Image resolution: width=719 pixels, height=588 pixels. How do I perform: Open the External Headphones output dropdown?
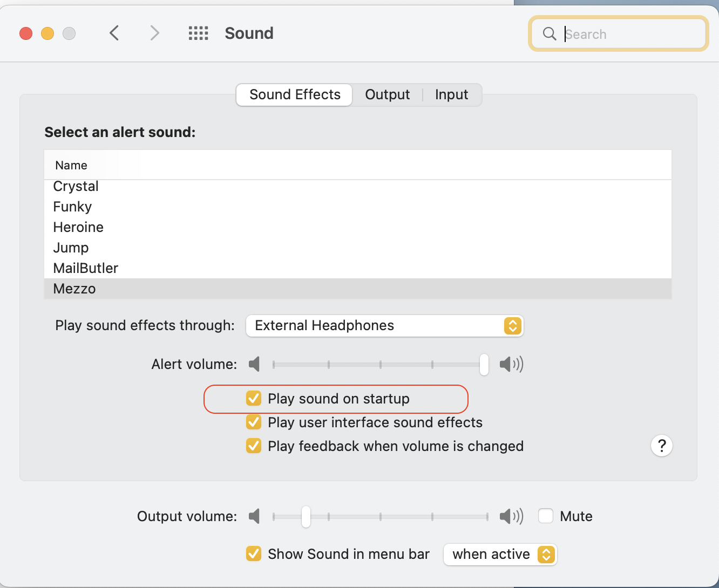click(x=384, y=326)
